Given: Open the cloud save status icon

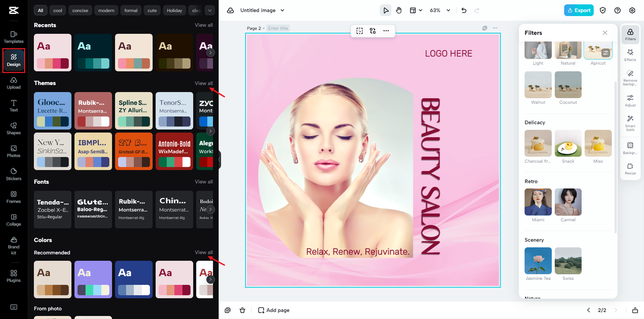Looking at the screenshot, I should point(230,10).
